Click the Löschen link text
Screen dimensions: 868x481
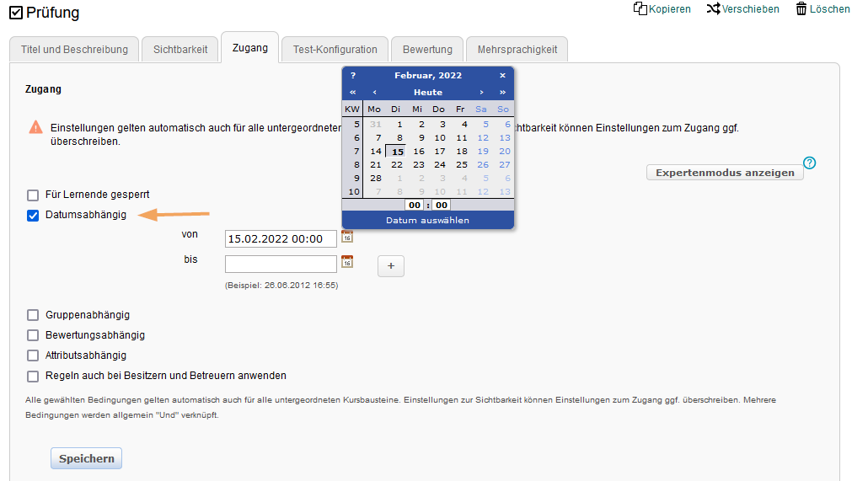coord(830,9)
